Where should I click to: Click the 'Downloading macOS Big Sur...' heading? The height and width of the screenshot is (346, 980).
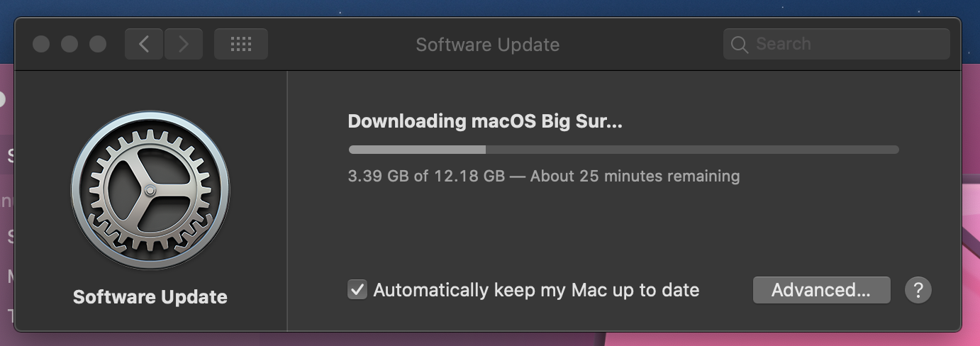pos(484,121)
